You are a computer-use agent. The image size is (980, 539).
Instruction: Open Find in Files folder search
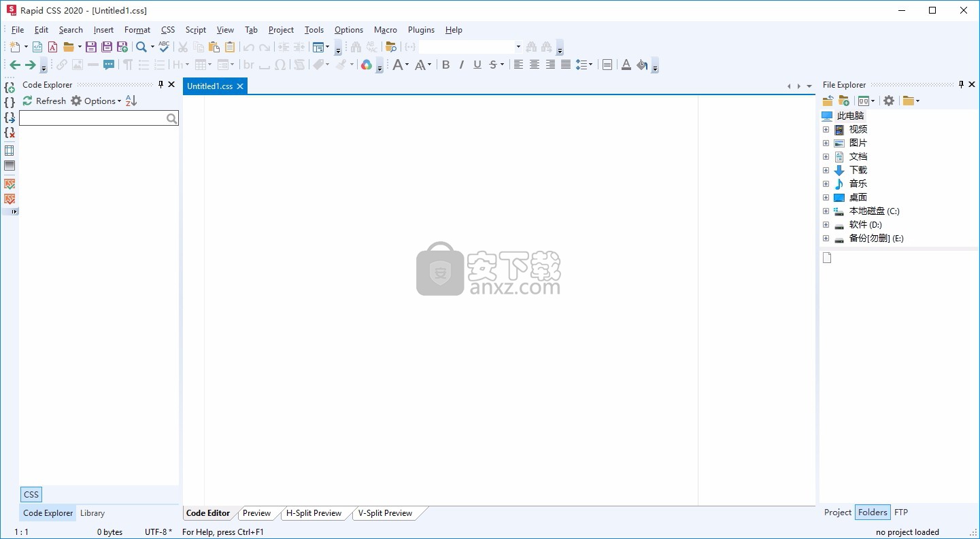tap(391, 47)
